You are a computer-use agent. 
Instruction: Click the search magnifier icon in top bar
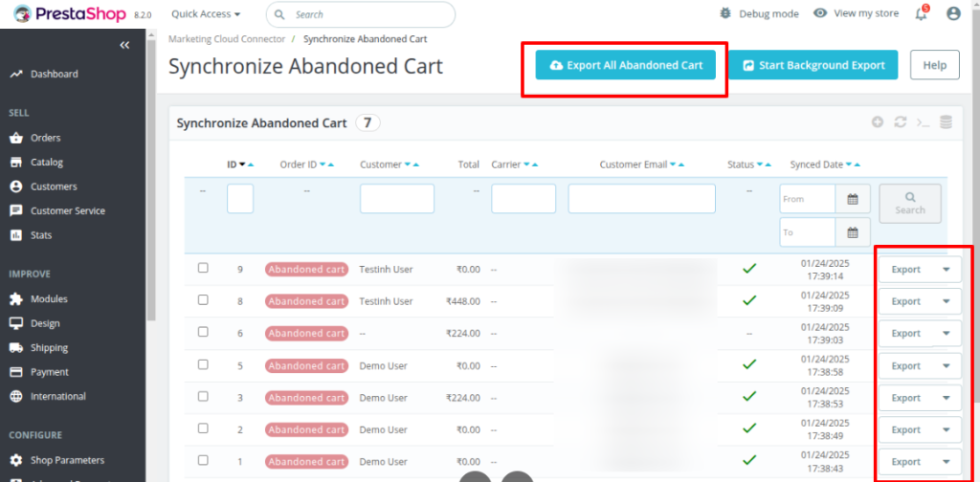280,14
